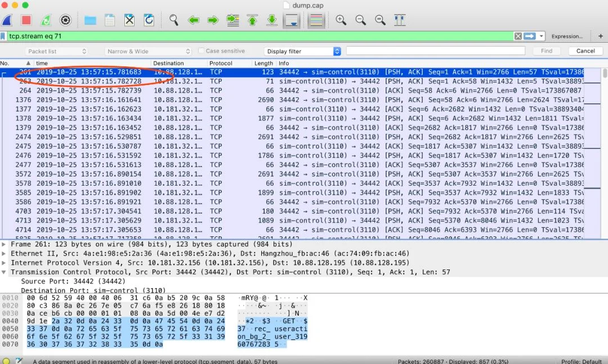608x364 pixels.
Task: Select Destination Port: sim-control field
Action: tap(93, 290)
